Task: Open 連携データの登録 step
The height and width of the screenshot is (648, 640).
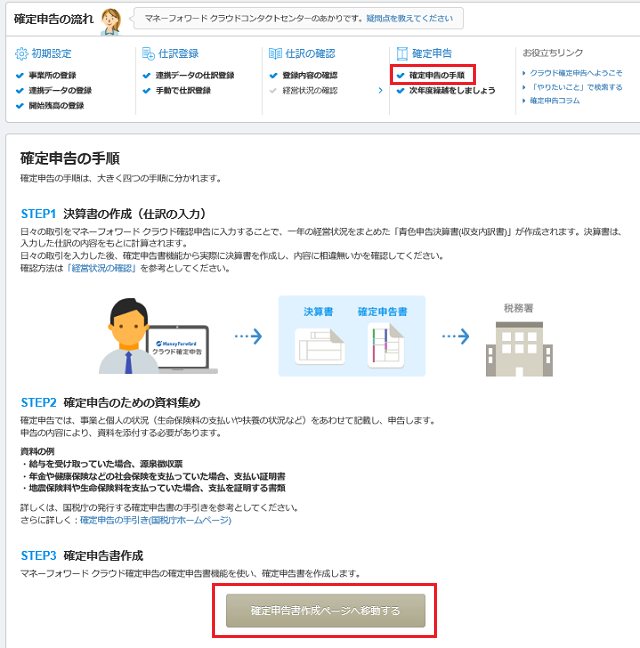Action: [x=60, y=91]
